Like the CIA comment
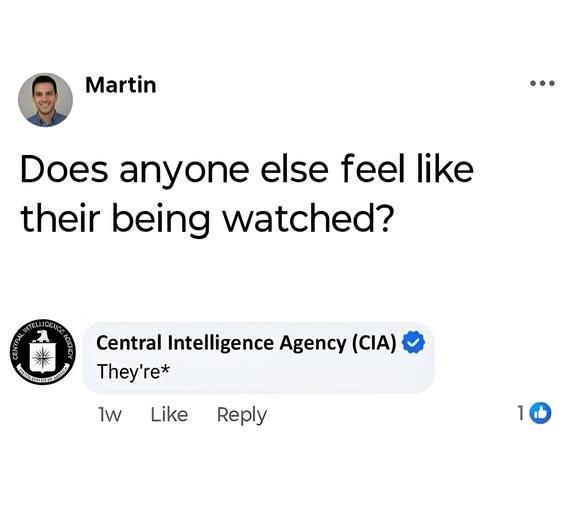The width and height of the screenshot is (565, 509). pos(169,415)
